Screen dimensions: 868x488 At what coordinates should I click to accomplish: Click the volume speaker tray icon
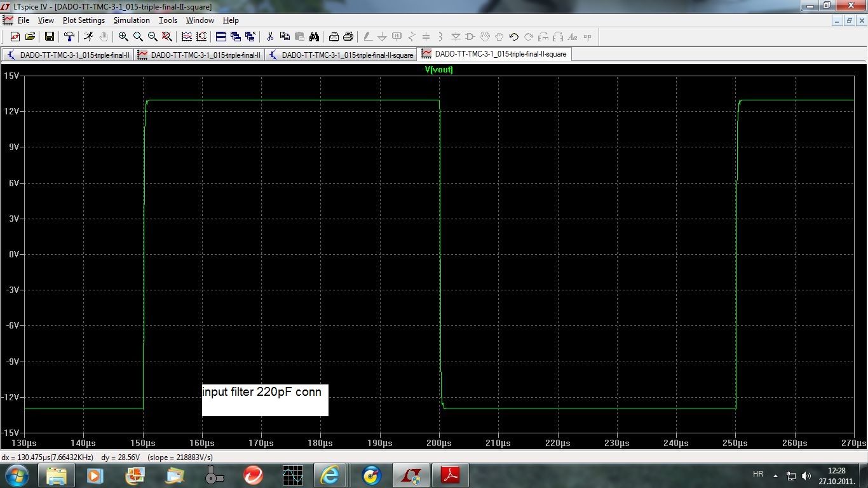pyautogui.click(x=806, y=475)
